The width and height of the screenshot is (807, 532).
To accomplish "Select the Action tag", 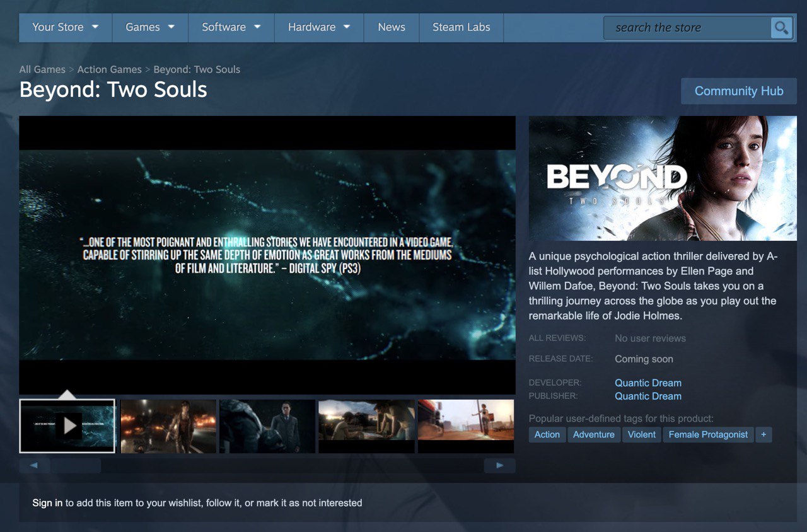I will click(547, 434).
